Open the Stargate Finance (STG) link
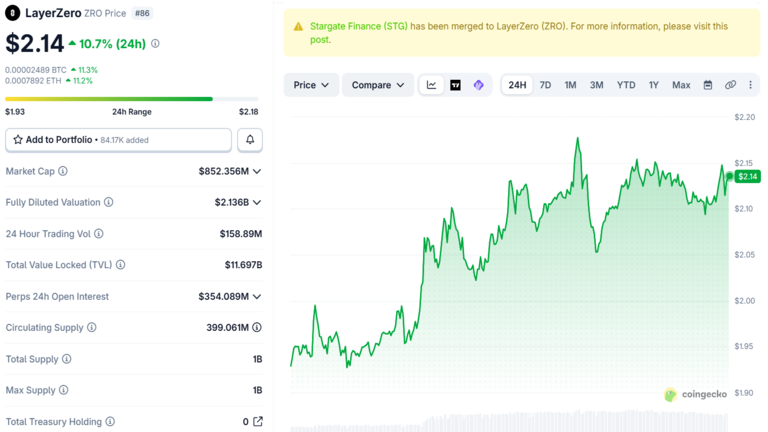 click(359, 26)
